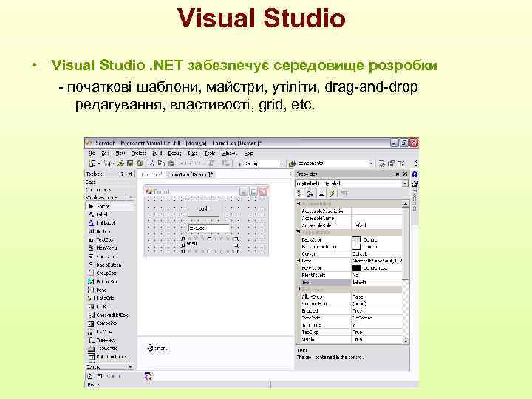This screenshot has width=532, height=399.
Task: Click the Cut toolbar icon
Action: (152, 163)
